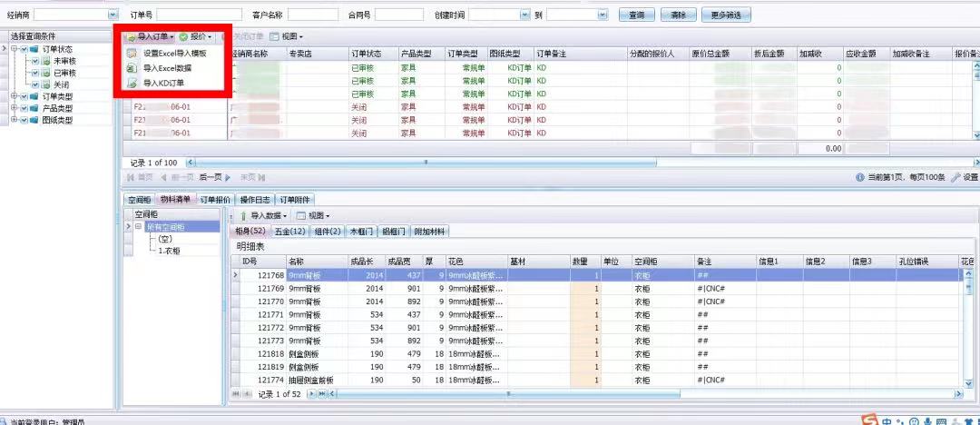Open the 报价 toolbar dropdown
980x425 pixels.
tap(196, 37)
